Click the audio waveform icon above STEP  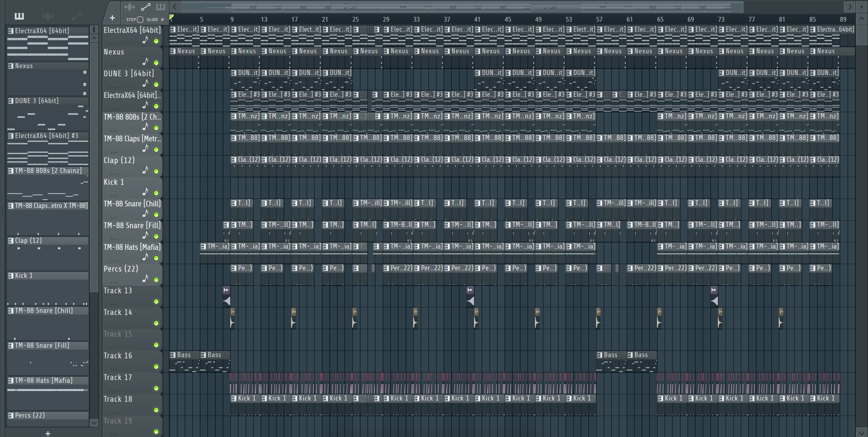pyautogui.click(x=129, y=7)
